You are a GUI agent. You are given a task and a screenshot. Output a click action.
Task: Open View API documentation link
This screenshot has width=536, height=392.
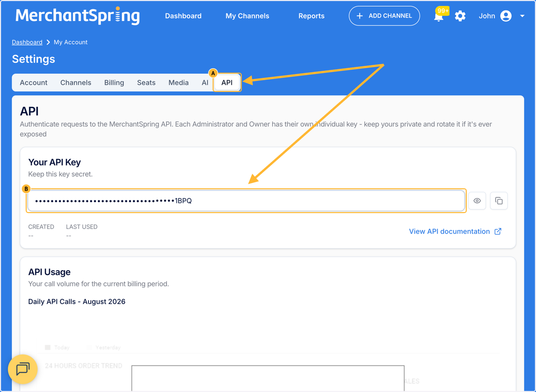pos(449,231)
